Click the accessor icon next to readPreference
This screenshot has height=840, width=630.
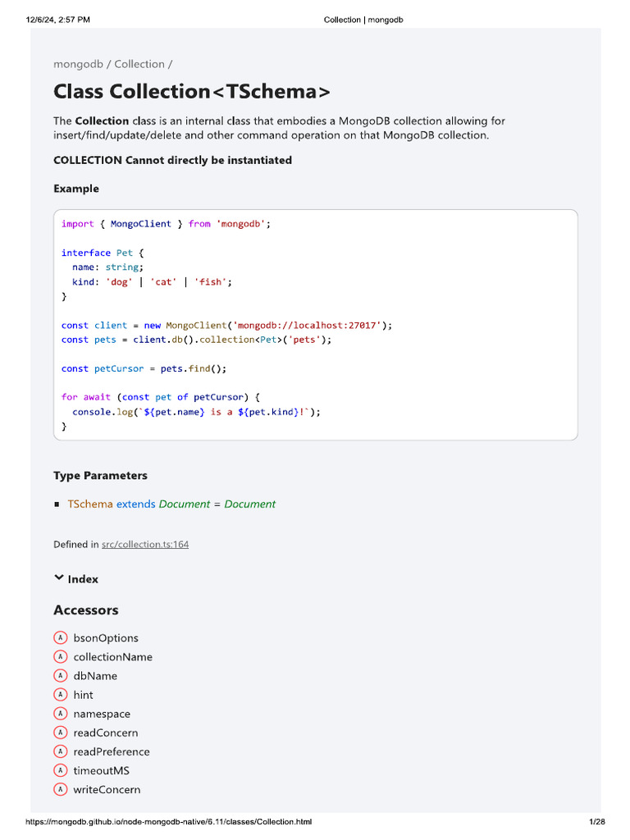60,751
